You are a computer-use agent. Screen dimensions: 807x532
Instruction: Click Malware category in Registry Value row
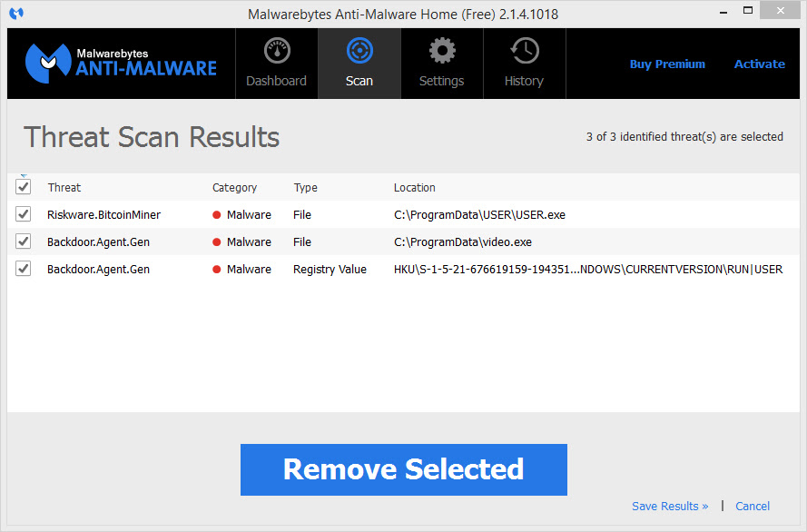pyautogui.click(x=249, y=270)
